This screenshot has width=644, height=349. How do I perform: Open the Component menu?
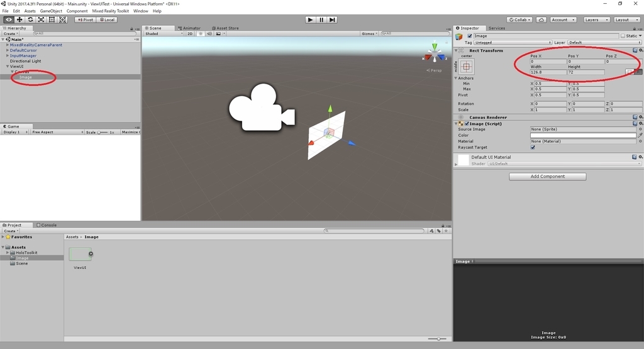pos(77,11)
